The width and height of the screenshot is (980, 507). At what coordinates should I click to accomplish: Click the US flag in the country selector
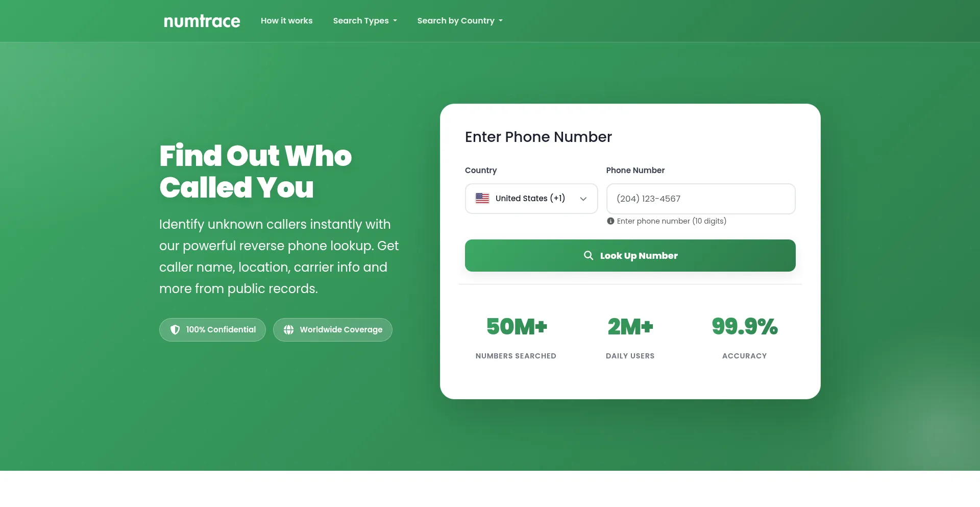(482, 199)
